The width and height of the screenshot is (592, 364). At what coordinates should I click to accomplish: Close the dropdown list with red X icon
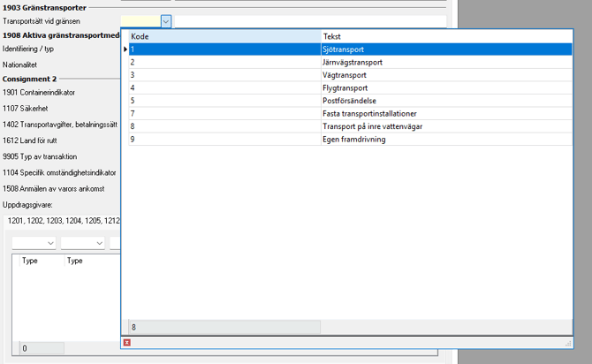pos(127,342)
